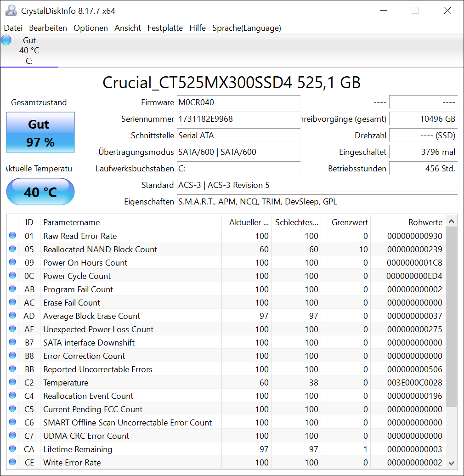Click the CrystalDiskInfo app icon in title bar
The height and width of the screenshot is (476, 464).
coord(11,11)
